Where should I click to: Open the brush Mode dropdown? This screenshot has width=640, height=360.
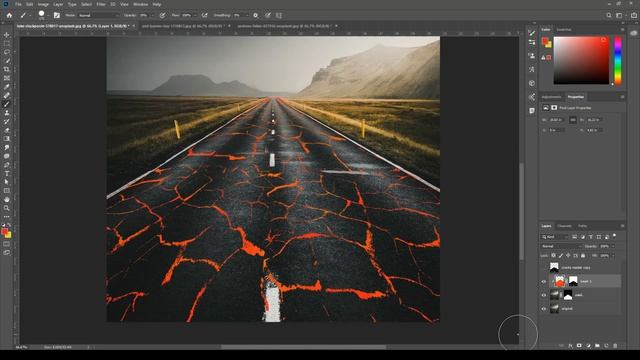coord(98,15)
